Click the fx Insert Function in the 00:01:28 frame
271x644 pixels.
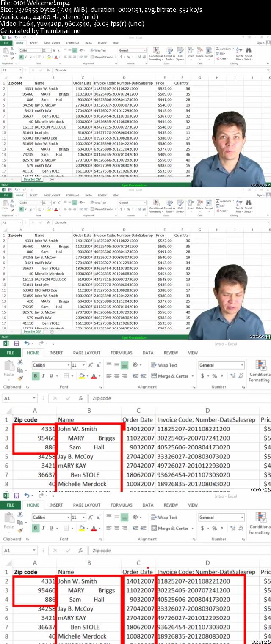(x=80, y=551)
